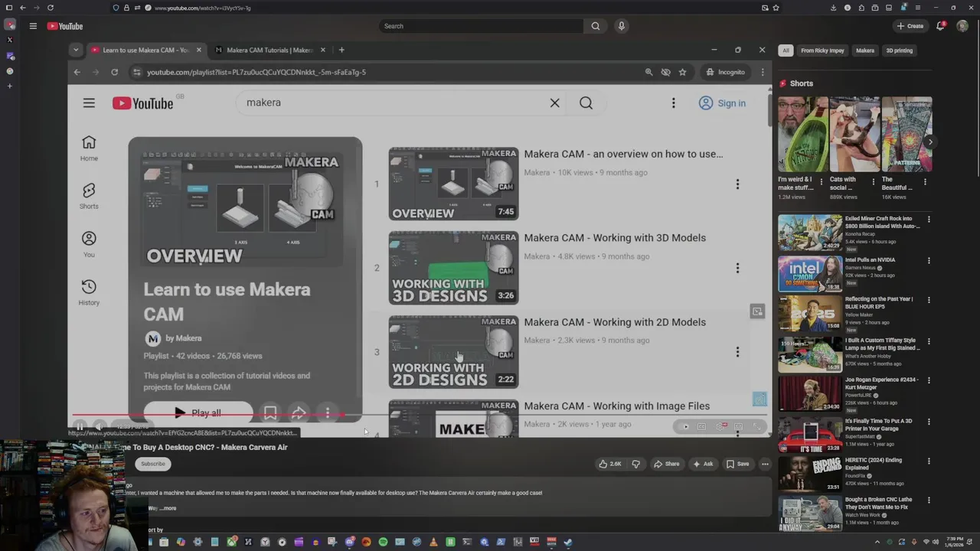Filter by 3D printing chip
Viewport: 980px width, 551px height.
click(x=899, y=51)
